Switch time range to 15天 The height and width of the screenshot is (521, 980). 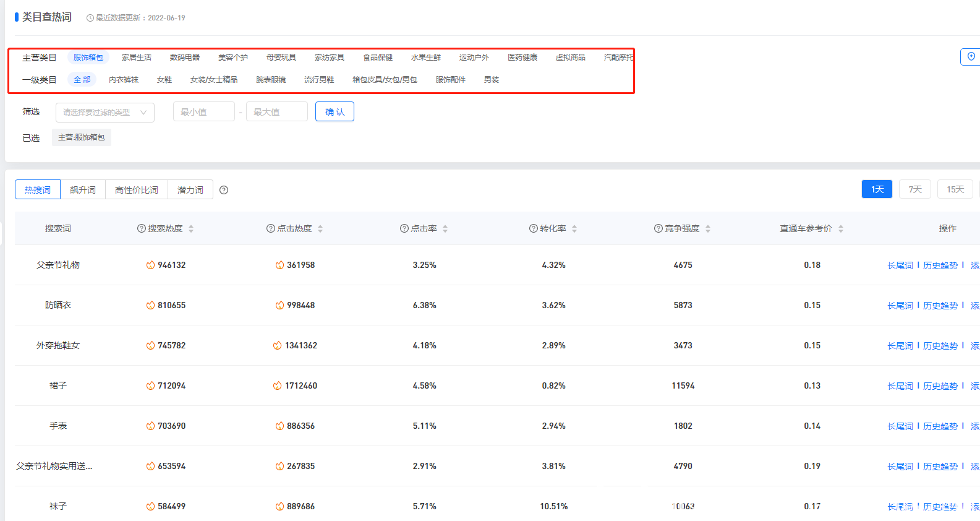point(955,189)
